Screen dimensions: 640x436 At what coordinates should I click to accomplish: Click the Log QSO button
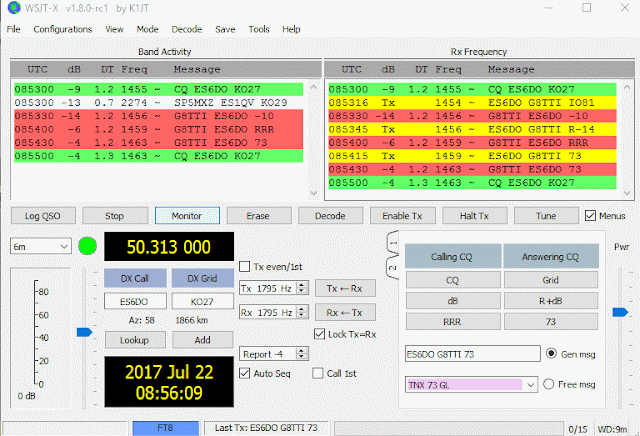pyautogui.click(x=43, y=216)
